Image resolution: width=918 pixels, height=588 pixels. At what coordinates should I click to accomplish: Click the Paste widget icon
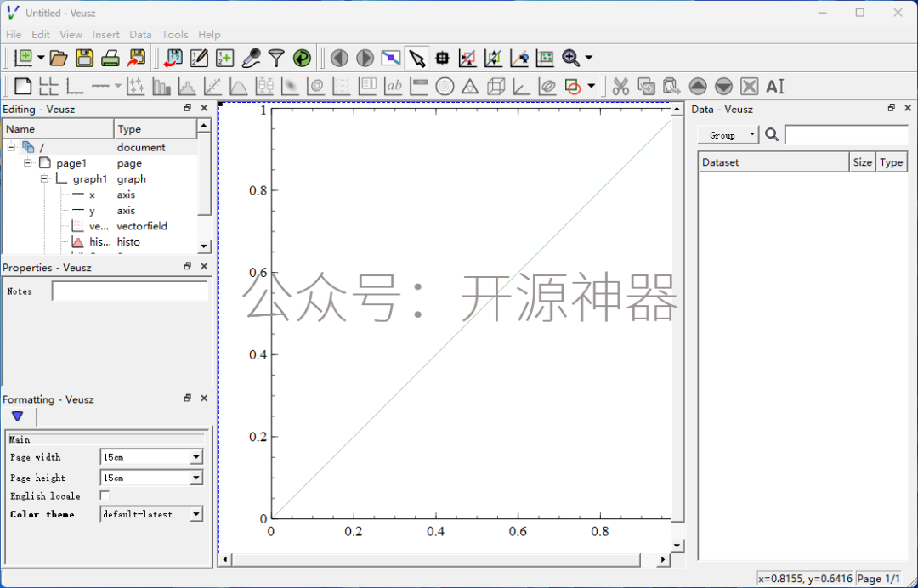pos(672,87)
